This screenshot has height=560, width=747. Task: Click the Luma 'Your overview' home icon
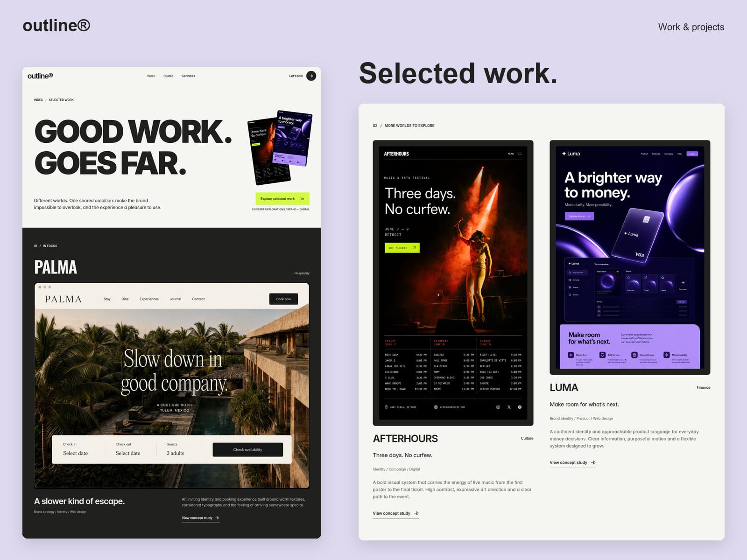pyautogui.click(x=570, y=273)
